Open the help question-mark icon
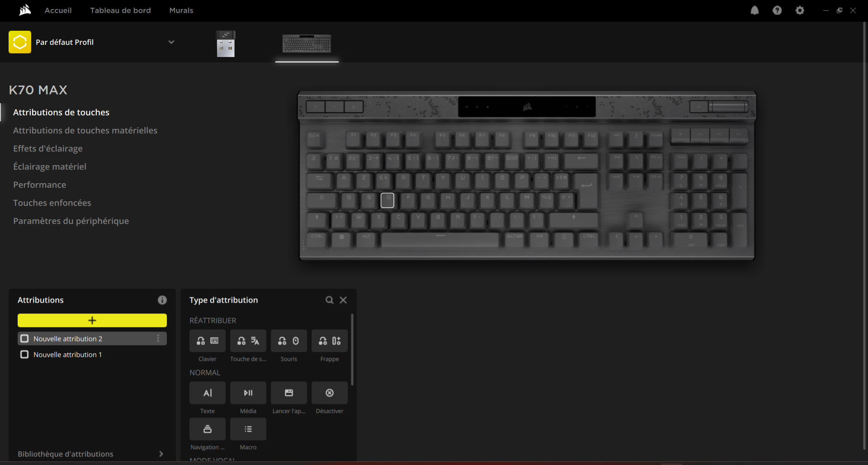868x465 pixels. pyautogui.click(x=777, y=10)
